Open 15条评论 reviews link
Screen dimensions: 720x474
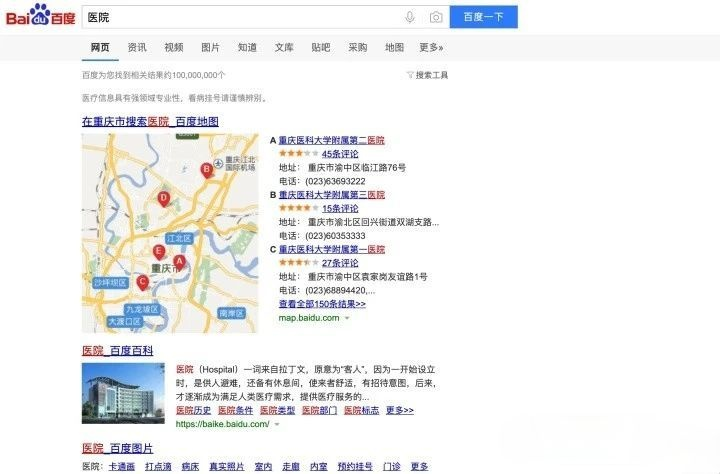pos(340,209)
